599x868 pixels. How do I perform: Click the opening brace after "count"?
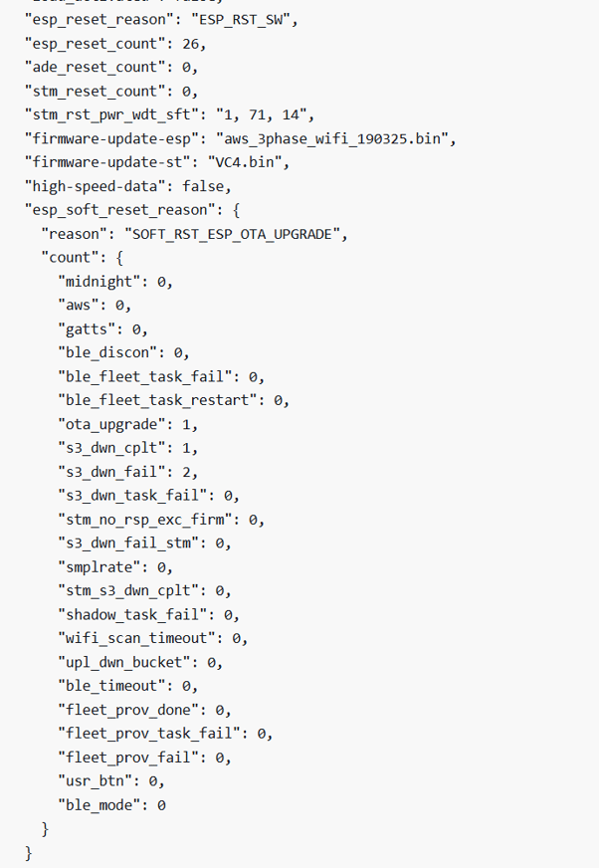119,258
